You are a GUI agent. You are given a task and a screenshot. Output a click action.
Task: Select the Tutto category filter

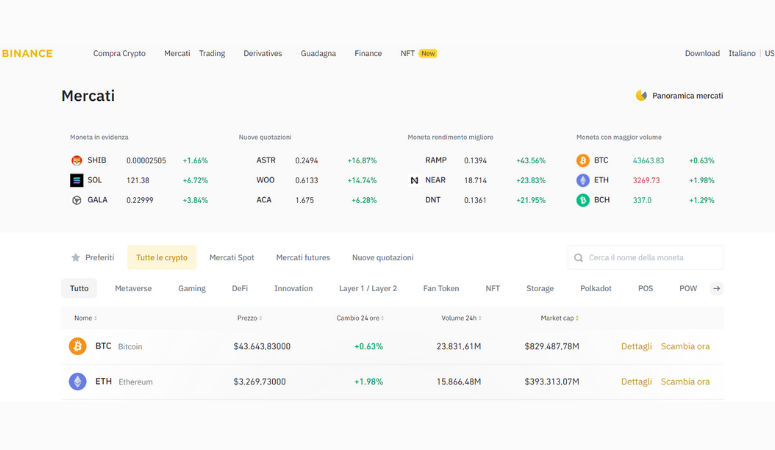tap(79, 288)
